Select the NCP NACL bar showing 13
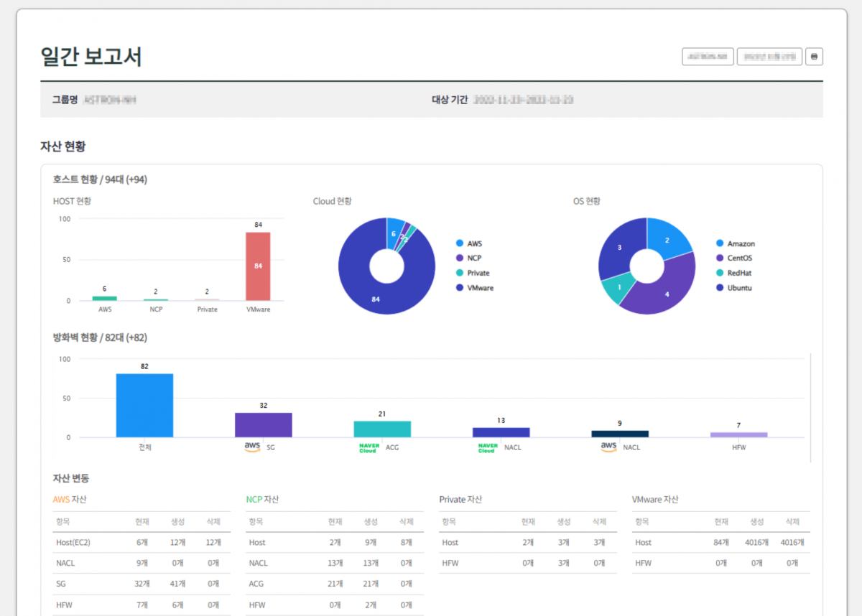 (x=501, y=432)
